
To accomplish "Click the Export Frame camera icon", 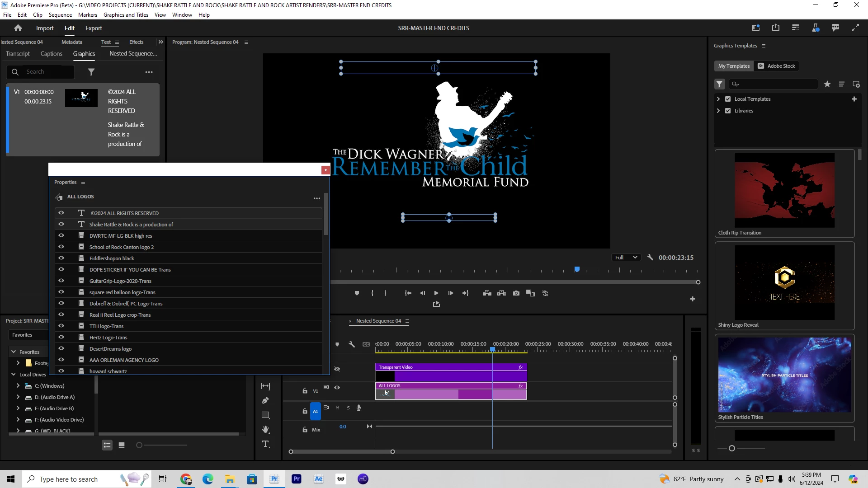I will tap(516, 293).
